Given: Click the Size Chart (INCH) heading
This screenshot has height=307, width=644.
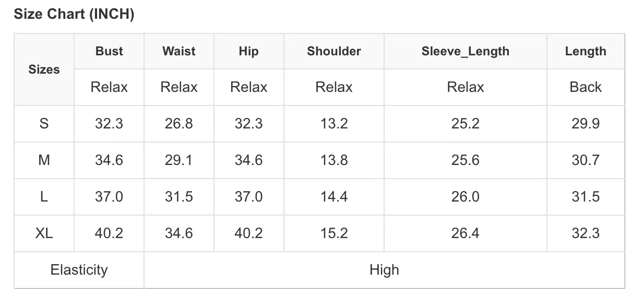Looking at the screenshot, I should [x=74, y=14].
